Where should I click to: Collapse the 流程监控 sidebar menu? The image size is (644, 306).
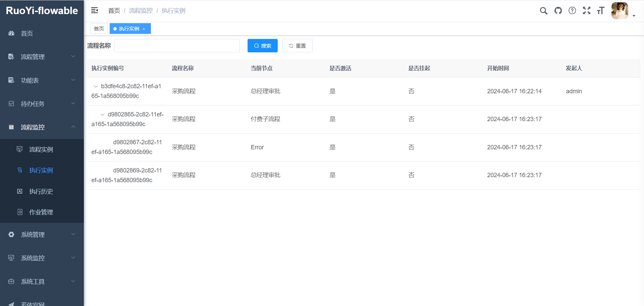(42, 127)
